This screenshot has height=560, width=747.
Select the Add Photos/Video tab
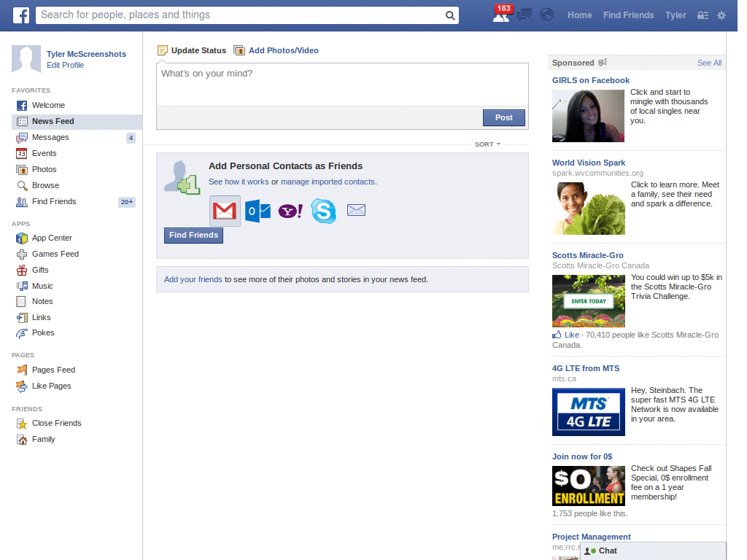tap(276, 50)
